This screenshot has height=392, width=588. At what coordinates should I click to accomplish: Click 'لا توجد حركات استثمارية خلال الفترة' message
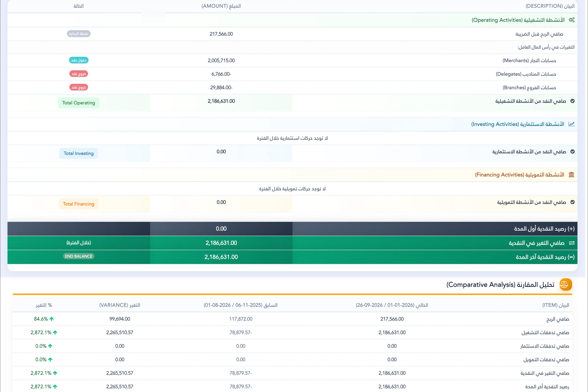292,138
